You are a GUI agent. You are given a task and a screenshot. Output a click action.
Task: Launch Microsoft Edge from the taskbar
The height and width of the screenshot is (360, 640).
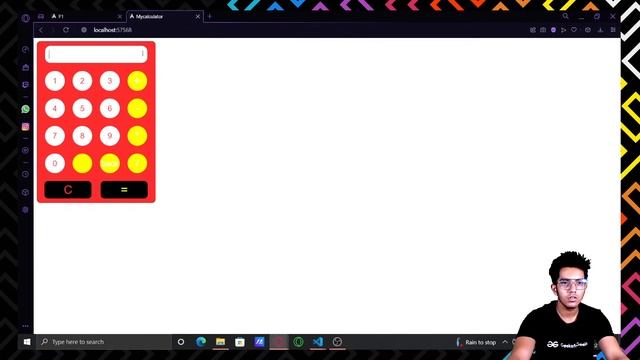[201, 342]
